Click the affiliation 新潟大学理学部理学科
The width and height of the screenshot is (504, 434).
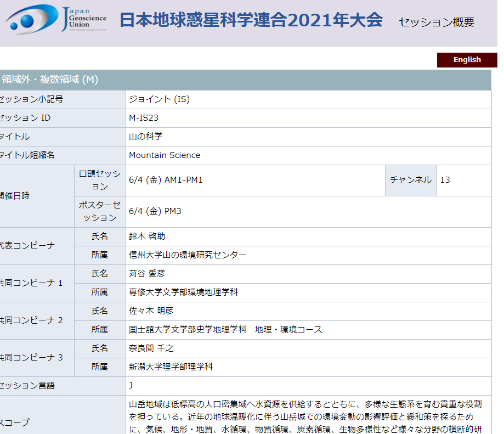pyautogui.click(x=171, y=367)
